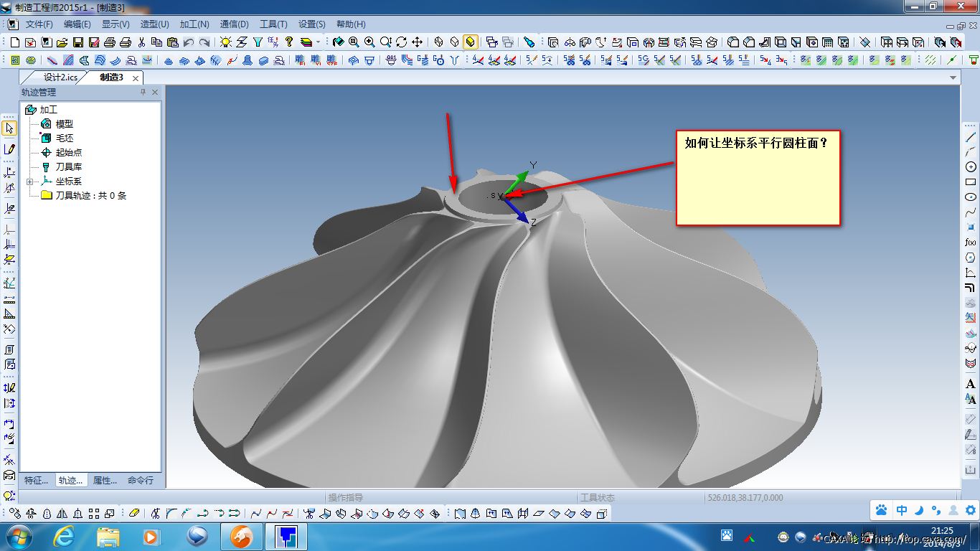Expand the 坐标系 tree node
Screen dimensions: 980x551
click(30, 182)
